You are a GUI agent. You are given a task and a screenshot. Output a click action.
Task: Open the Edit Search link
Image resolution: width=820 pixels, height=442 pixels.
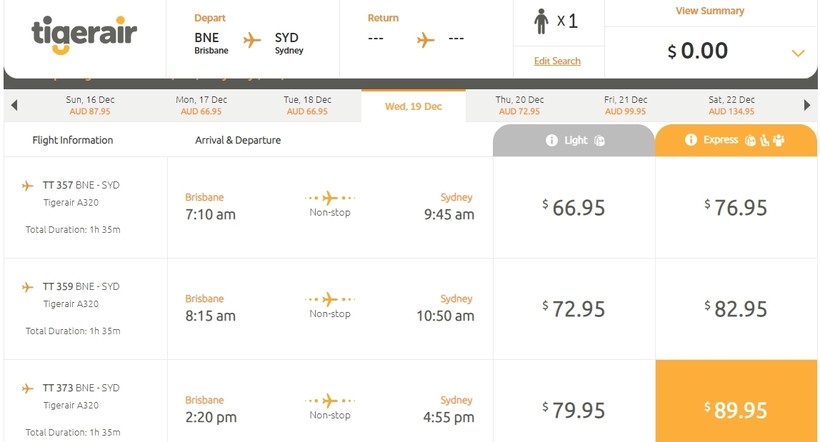point(557,61)
